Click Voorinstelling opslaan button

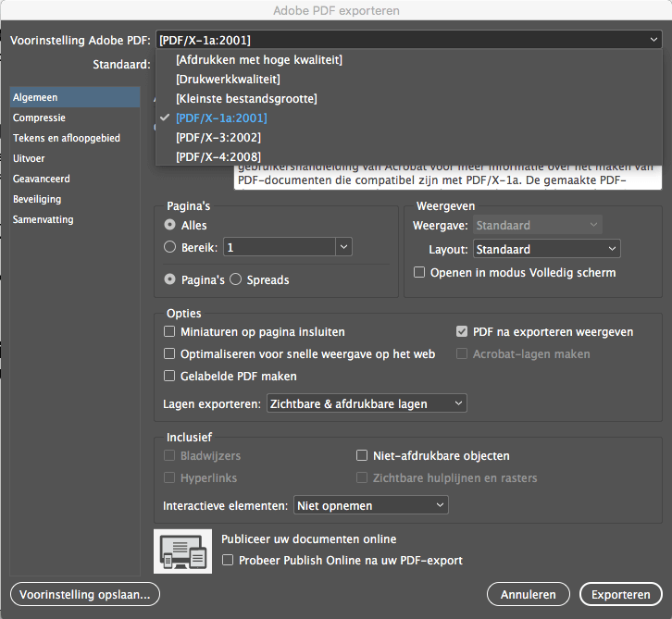pos(85,594)
